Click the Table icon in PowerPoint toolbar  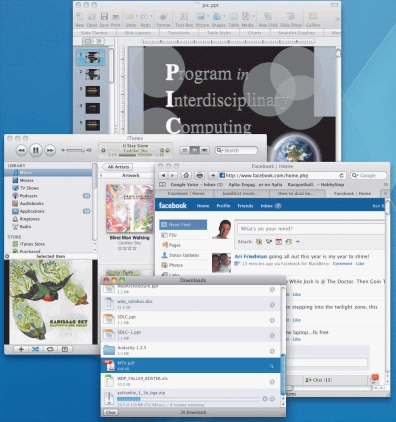[234, 16]
